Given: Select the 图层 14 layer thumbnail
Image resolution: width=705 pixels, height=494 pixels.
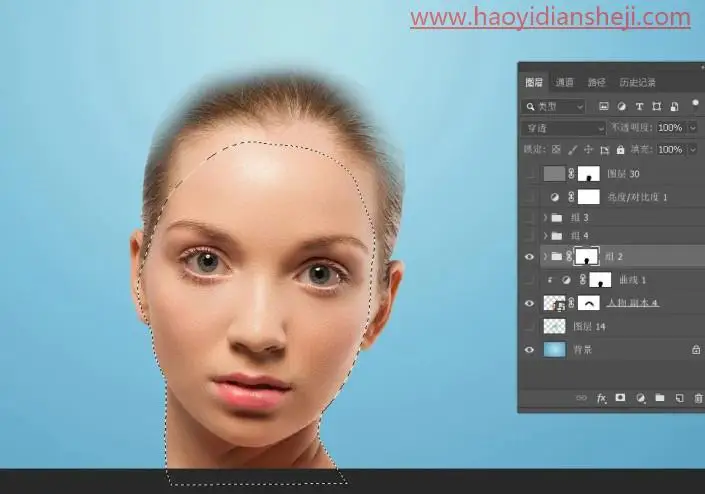Looking at the screenshot, I should click(x=554, y=326).
